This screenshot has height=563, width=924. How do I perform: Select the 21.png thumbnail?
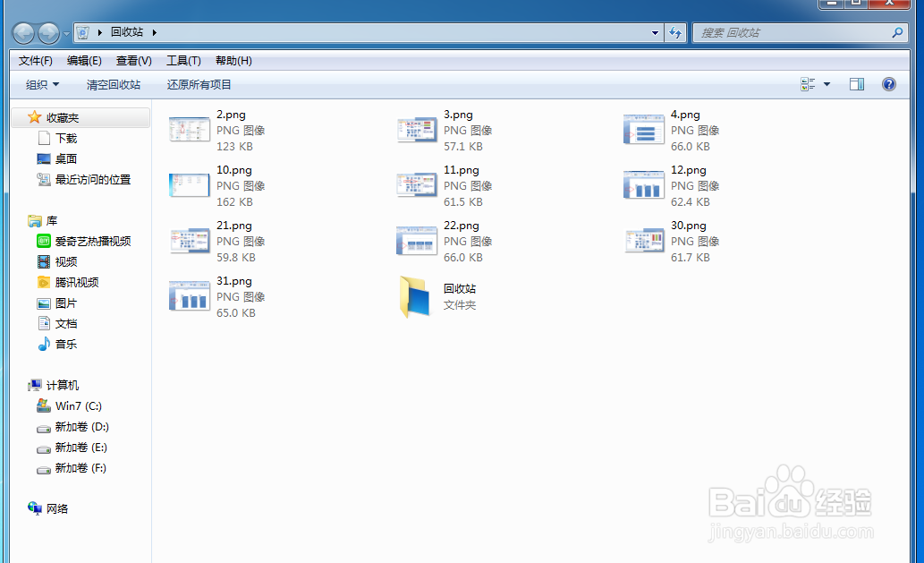coord(189,241)
